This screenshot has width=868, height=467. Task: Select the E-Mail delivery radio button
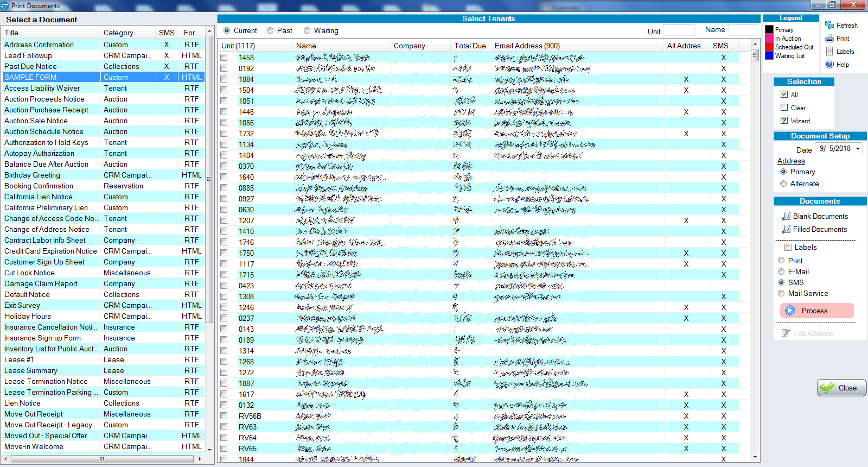[781, 272]
